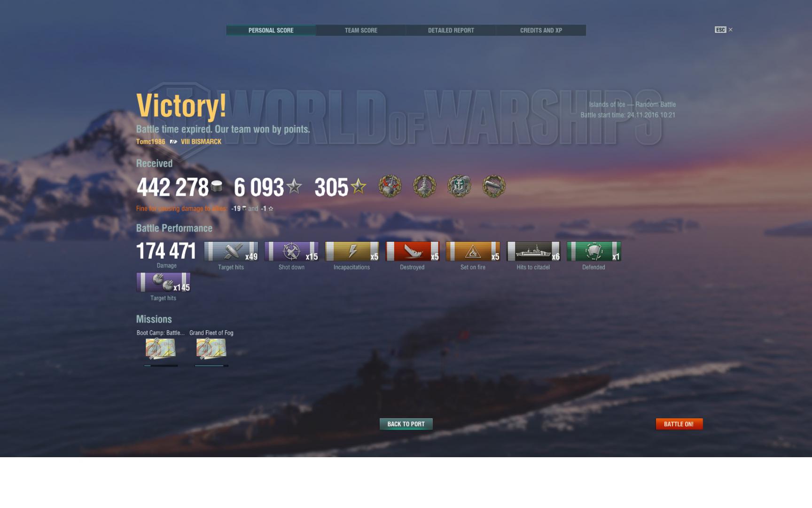This screenshot has width=812, height=508.
Task: Click the Destroyed x5 ribbon
Action: (x=413, y=251)
